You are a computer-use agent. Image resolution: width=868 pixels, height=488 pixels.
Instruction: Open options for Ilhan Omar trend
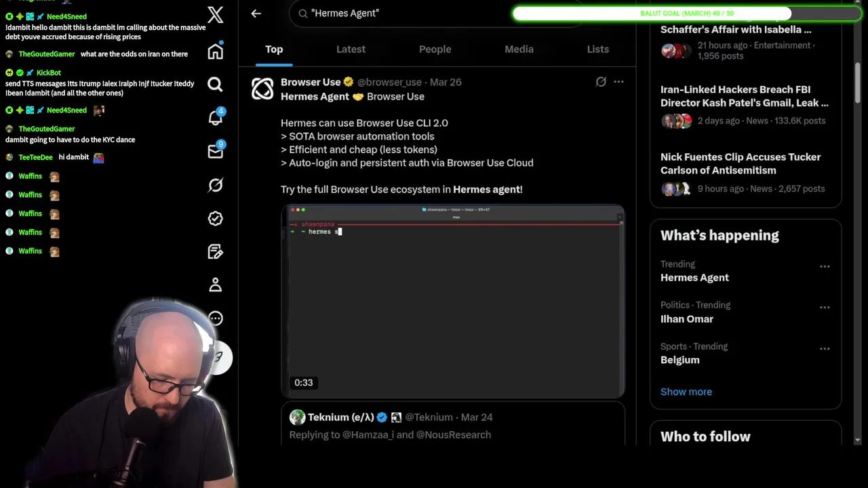pyautogui.click(x=825, y=307)
